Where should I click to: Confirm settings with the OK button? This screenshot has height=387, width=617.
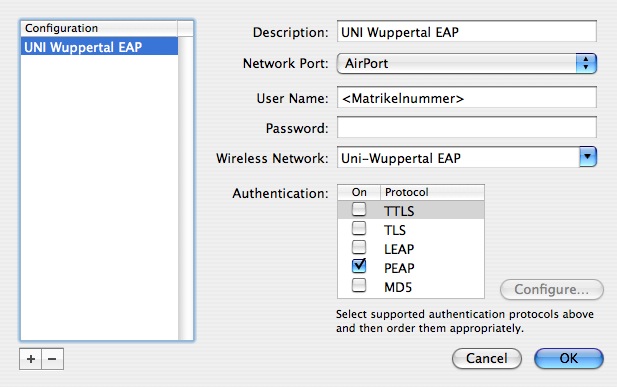(x=569, y=358)
